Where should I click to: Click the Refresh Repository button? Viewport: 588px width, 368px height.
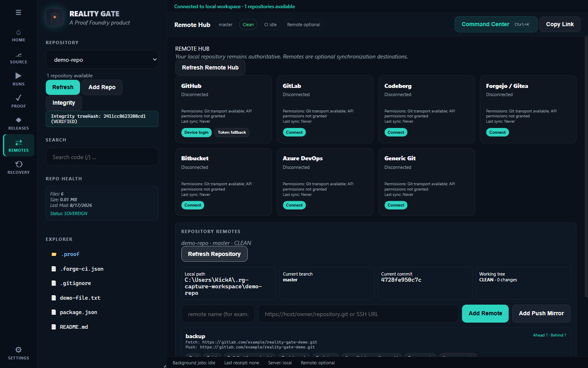point(214,254)
